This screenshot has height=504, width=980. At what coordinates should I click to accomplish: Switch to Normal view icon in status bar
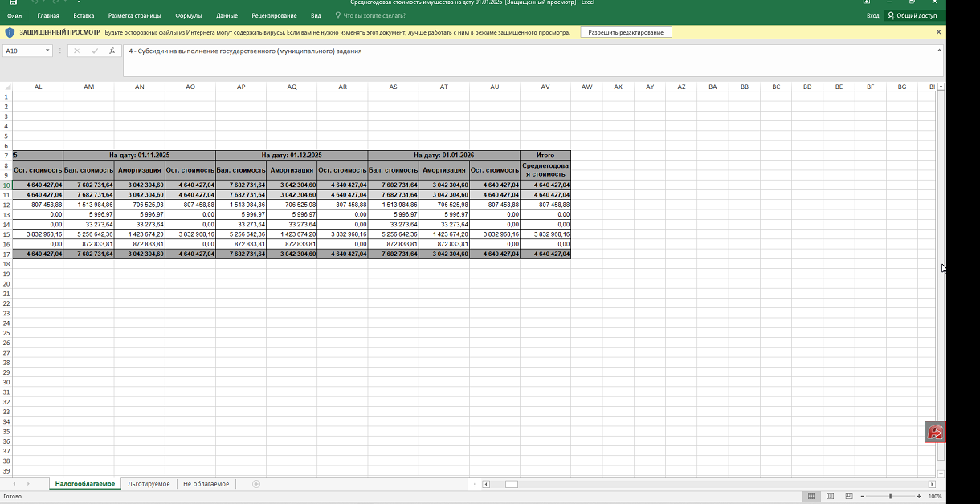click(811, 497)
